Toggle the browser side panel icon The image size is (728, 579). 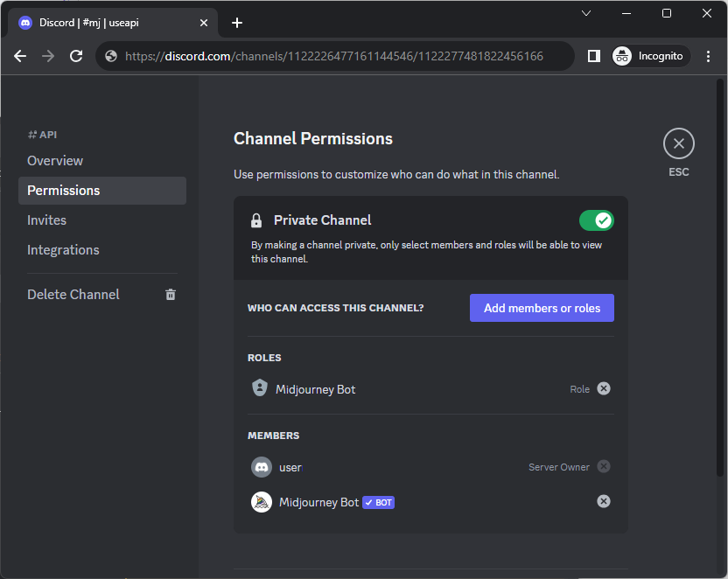(x=594, y=56)
